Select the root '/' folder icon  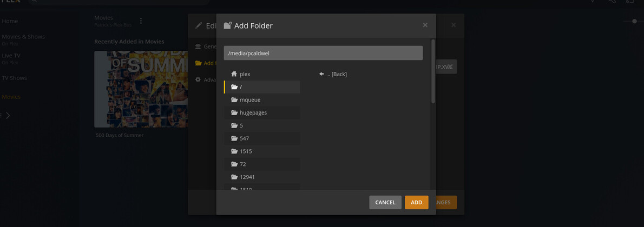pos(234,87)
